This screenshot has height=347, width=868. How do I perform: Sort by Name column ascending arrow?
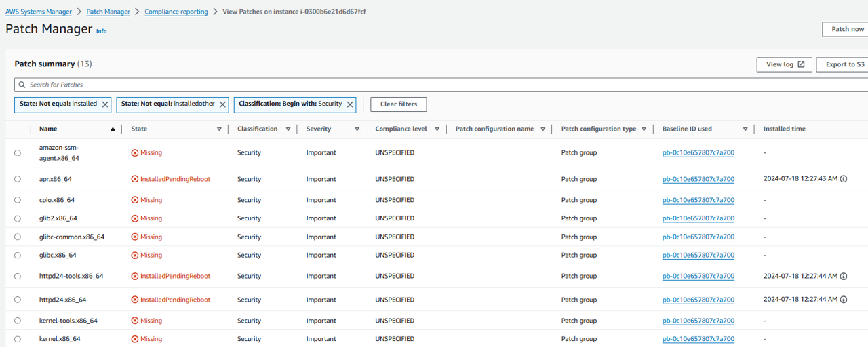tap(113, 129)
